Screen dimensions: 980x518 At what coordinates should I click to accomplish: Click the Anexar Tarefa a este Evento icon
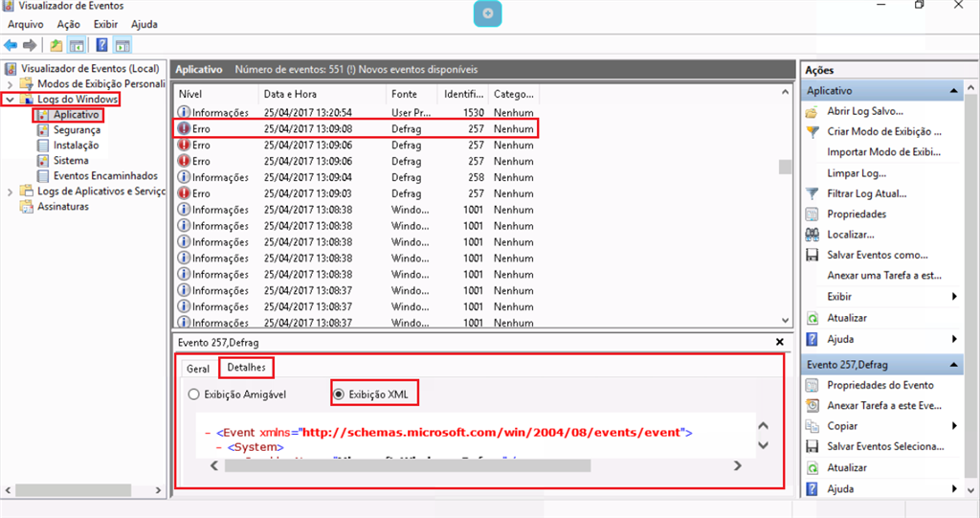(x=812, y=405)
